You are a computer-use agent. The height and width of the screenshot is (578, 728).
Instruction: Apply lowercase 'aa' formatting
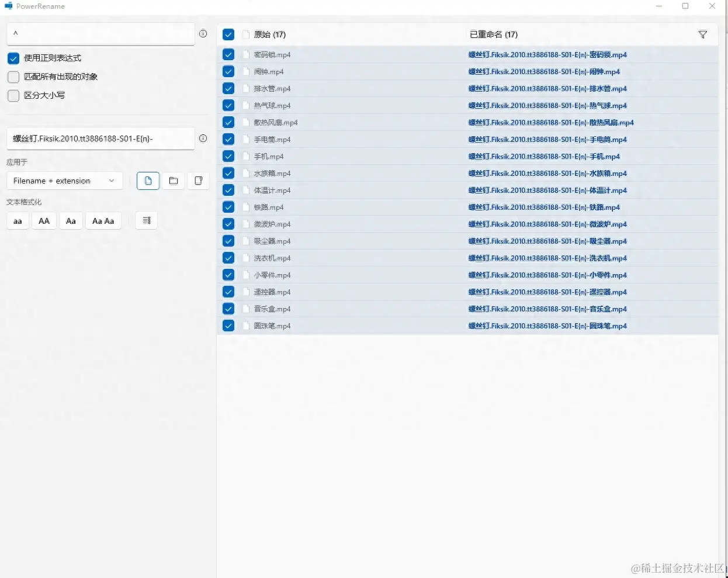tap(18, 221)
